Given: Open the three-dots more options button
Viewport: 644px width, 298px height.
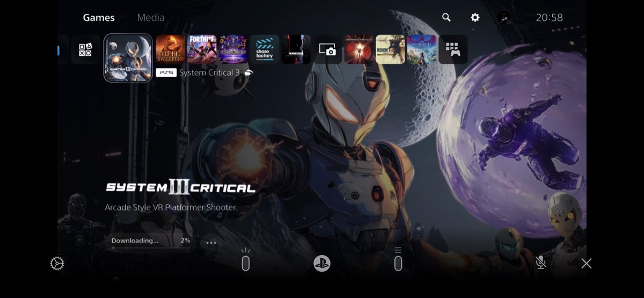Looking at the screenshot, I should [x=211, y=243].
